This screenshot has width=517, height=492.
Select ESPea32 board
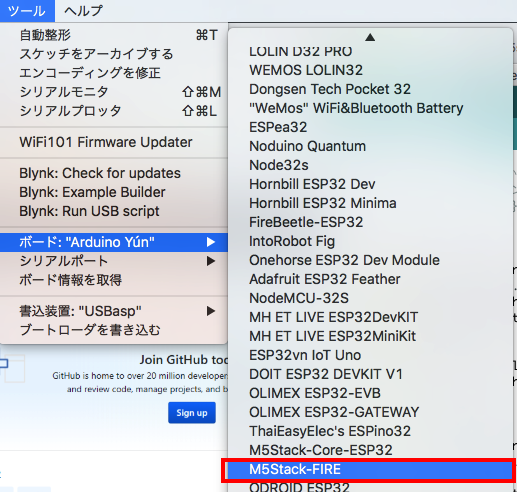point(370,127)
